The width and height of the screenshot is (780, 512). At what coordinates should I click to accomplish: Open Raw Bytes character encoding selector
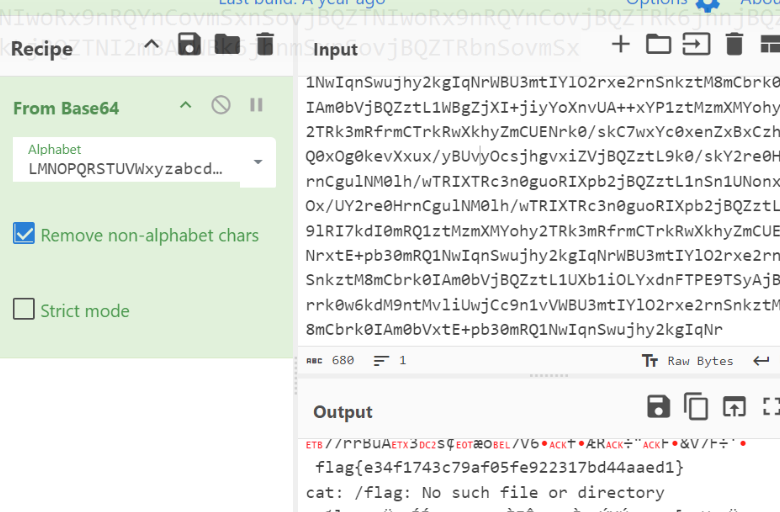click(x=687, y=361)
